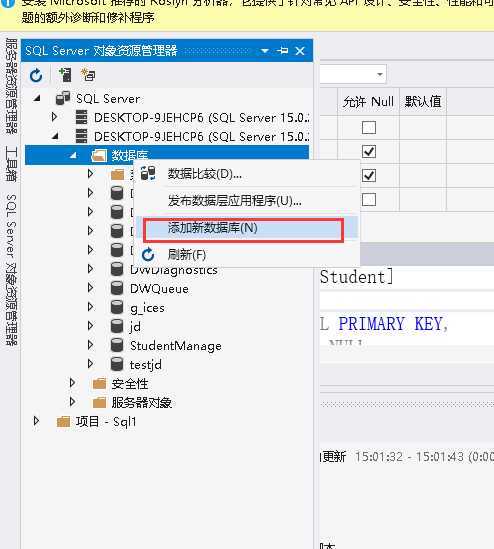Select the testjd database icon
The width and height of the screenshot is (494, 549).
[x=117, y=364]
